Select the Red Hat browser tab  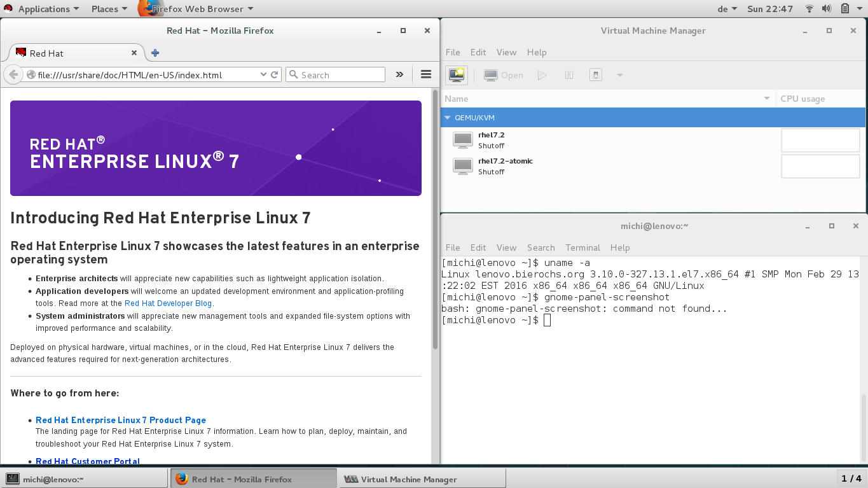point(76,53)
